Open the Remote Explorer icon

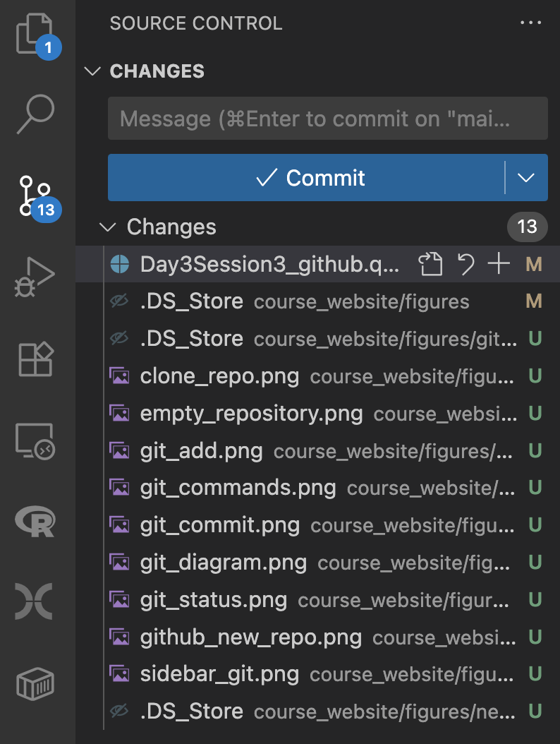pyautogui.click(x=35, y=441)
